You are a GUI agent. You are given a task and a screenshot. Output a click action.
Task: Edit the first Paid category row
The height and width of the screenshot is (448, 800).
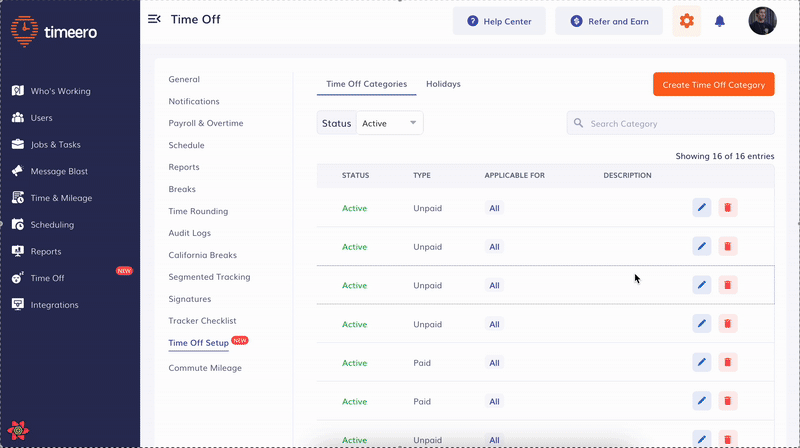(702, 362)
